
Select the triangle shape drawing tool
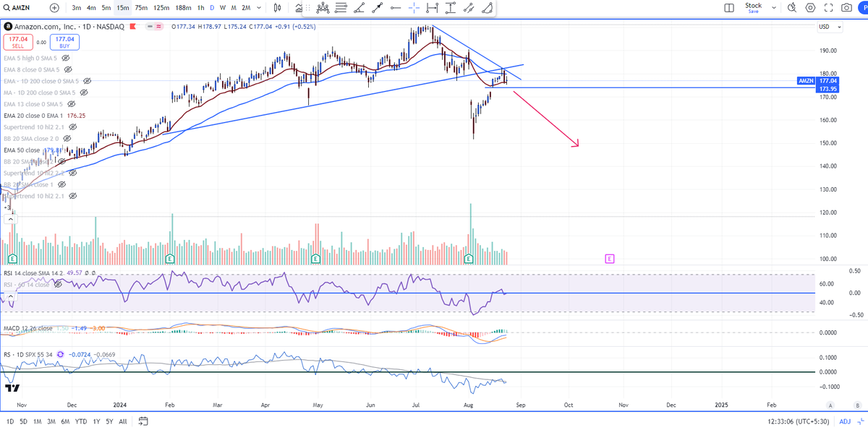point(488,8)
